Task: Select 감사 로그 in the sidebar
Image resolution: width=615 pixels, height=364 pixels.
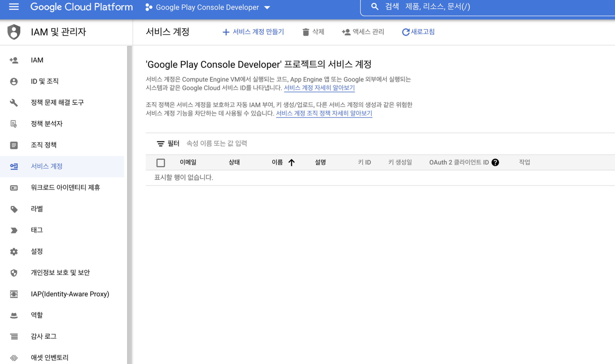Action: tap(44, 336)
